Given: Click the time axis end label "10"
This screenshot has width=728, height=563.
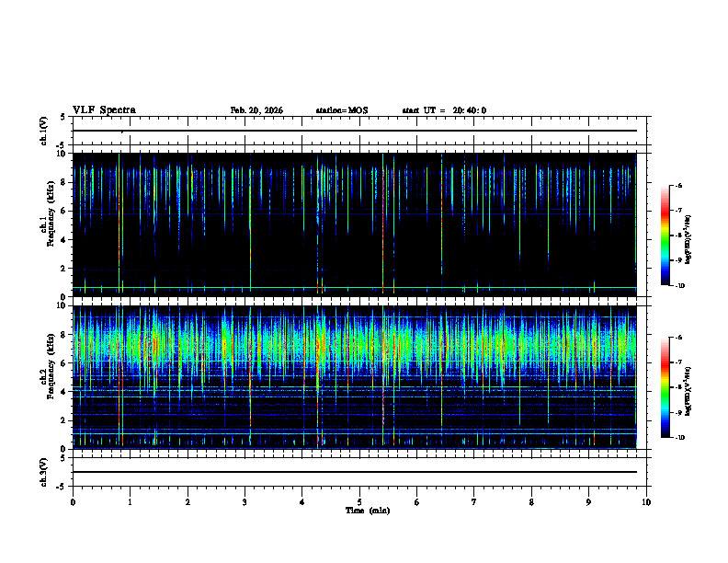Looking at the screenshot, I should tap(646, 502).
